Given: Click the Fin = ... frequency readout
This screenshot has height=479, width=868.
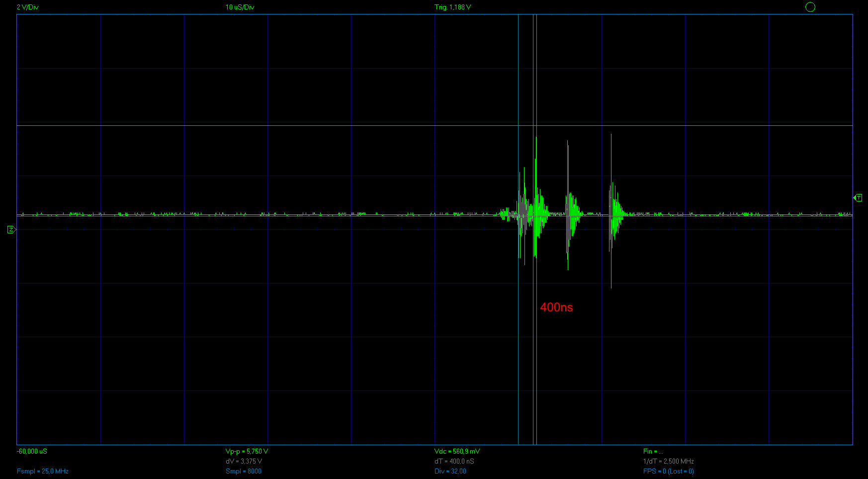Looking at the screenshot, I should [x=653, y=451].
